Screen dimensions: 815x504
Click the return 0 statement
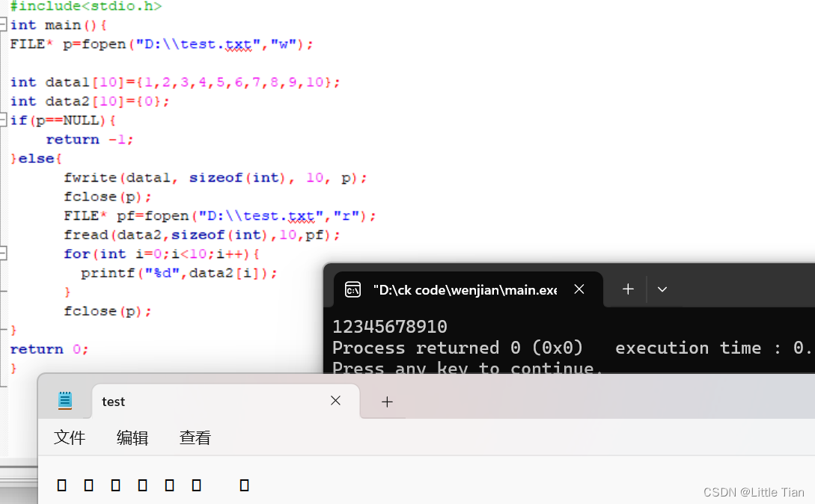(49, 349)
